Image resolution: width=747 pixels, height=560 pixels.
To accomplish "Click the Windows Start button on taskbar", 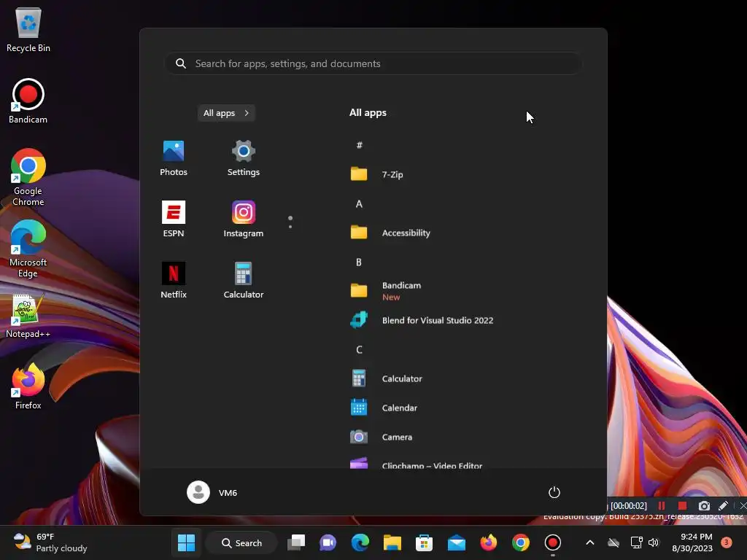I will click(x=186, y=542).
